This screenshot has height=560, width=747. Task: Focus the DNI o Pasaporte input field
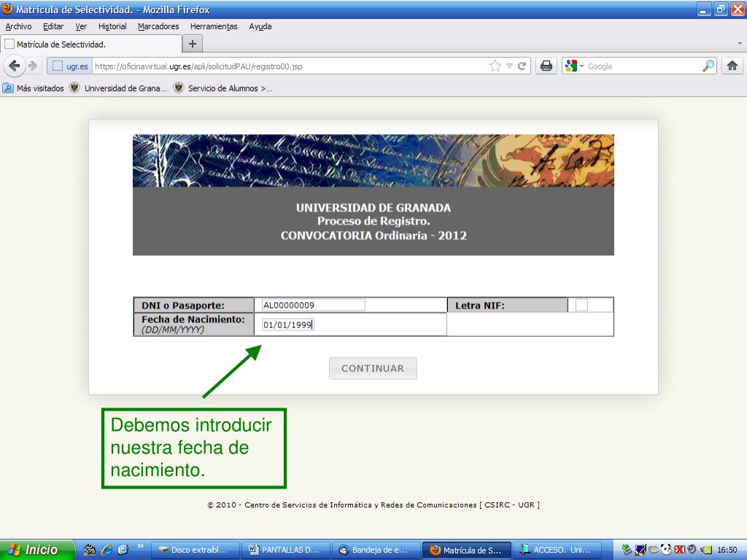(x=314, y=306)
